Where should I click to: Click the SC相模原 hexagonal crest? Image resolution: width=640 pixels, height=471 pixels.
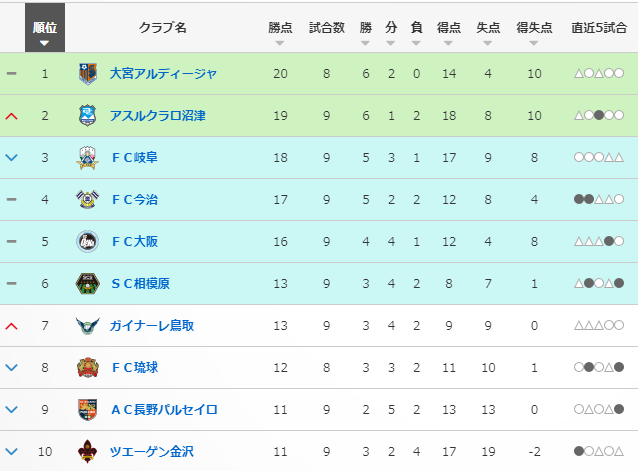[87, 284]
